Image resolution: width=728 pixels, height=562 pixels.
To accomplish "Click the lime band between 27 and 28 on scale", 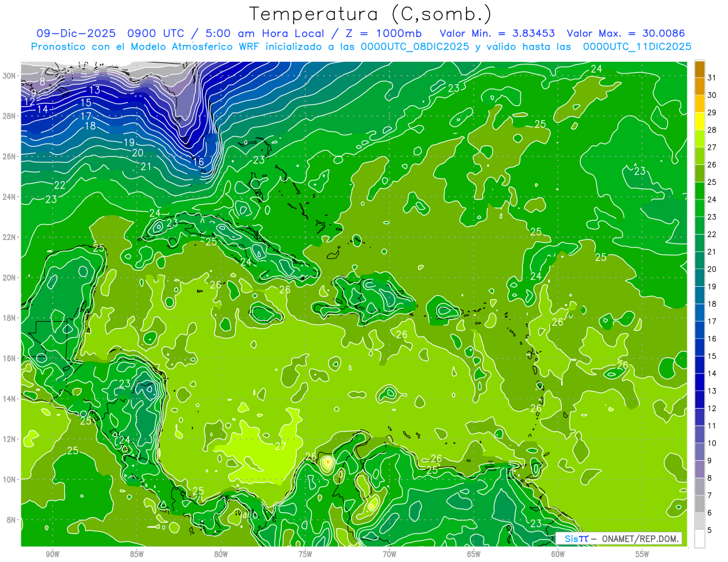I will (699, 139).
